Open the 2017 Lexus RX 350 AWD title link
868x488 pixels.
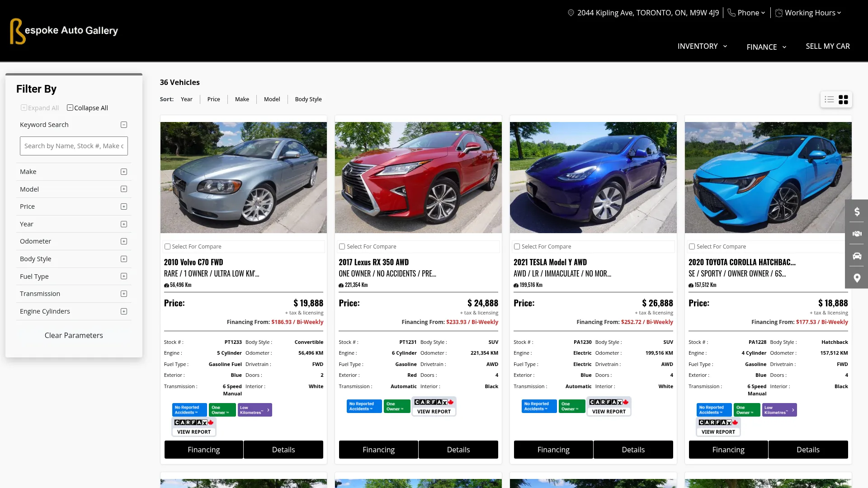(x=374, y=263)
